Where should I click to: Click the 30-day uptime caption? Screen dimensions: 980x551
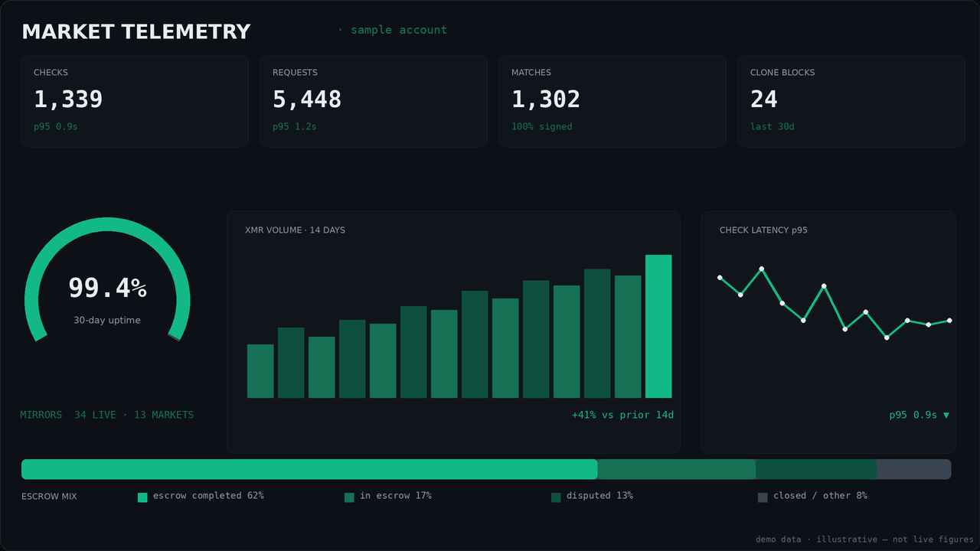tap(107, 321)
